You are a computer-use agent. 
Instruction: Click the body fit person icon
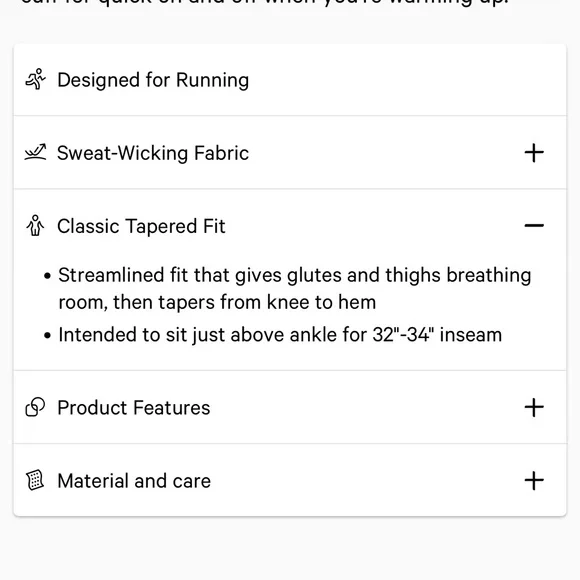coord(36,226)
